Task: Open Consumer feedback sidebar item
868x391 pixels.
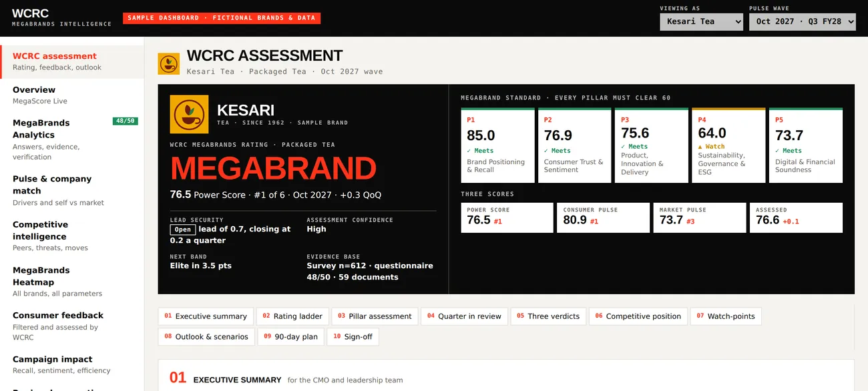Action: [72, 326]
